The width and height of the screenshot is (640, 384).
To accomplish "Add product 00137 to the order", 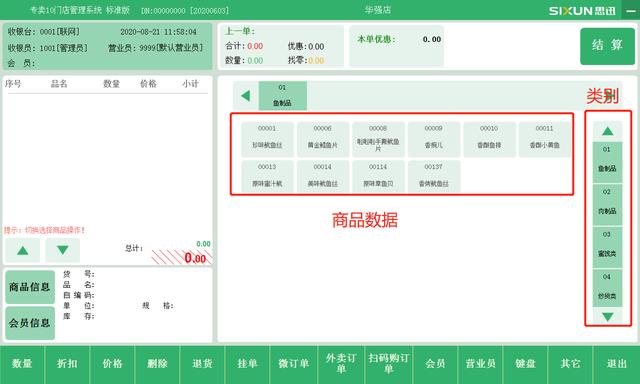I will coord(433,176).
